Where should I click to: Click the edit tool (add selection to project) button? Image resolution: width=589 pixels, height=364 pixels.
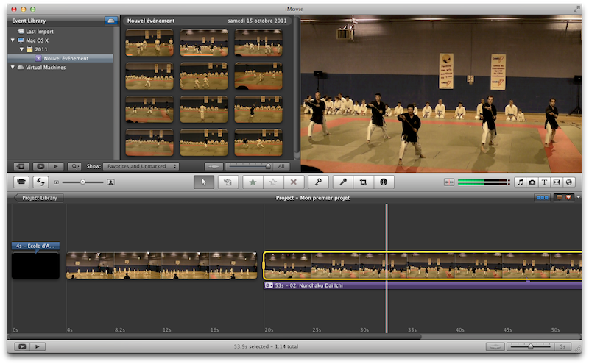tap(228, 182)
